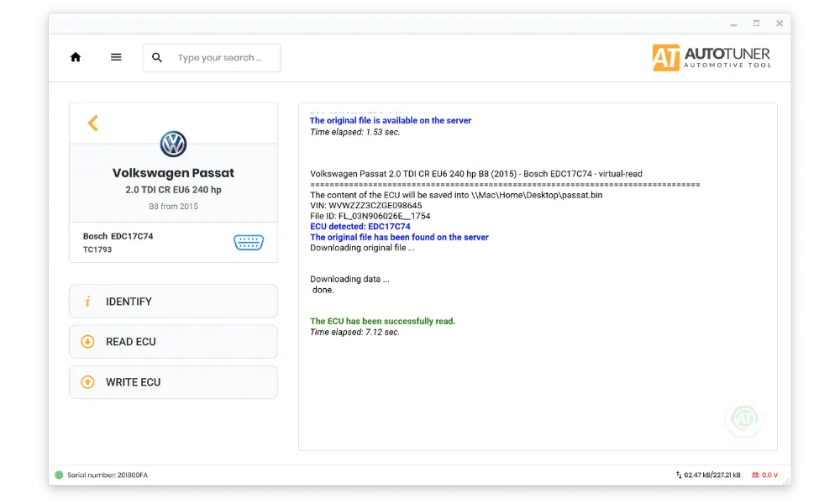Click 'The original file has been found' line

tap(399, 237)
